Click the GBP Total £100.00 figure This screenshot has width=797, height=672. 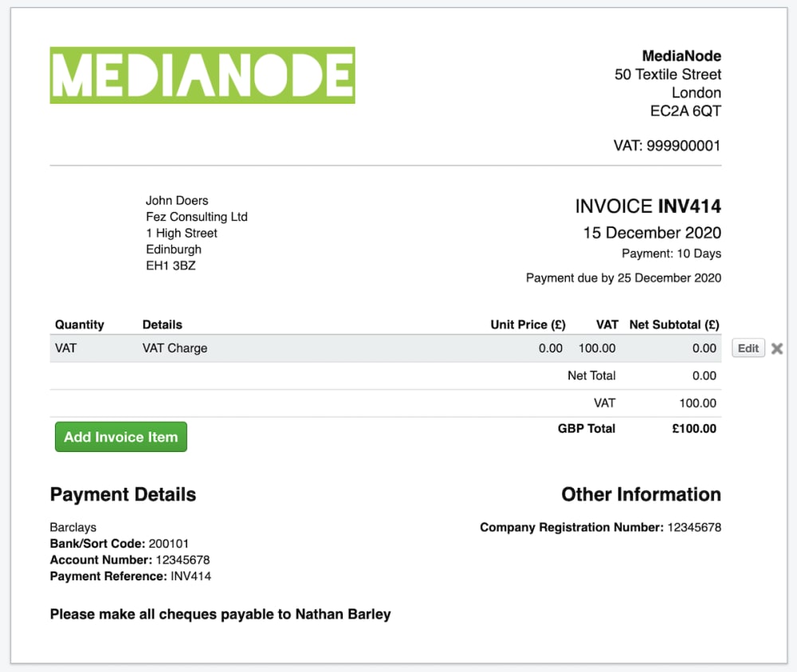point(693,428)
